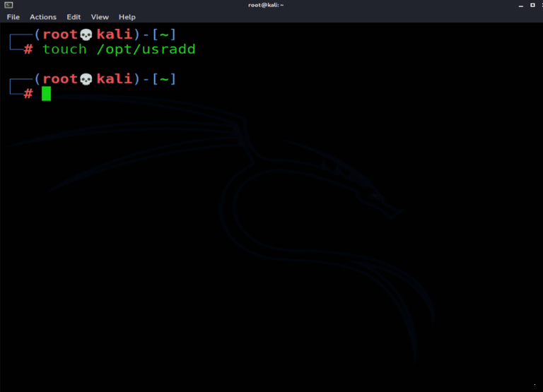The image size is (543, 392).
Task: Open the Edit menu
Action: click(x=74, y=17)
